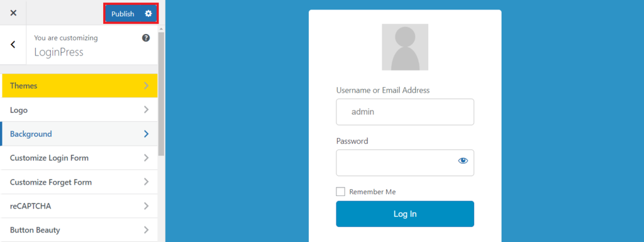Open the reCAPTCHA settings section
This screenshot has height=242, width=644.
click(x=80, y=206)
